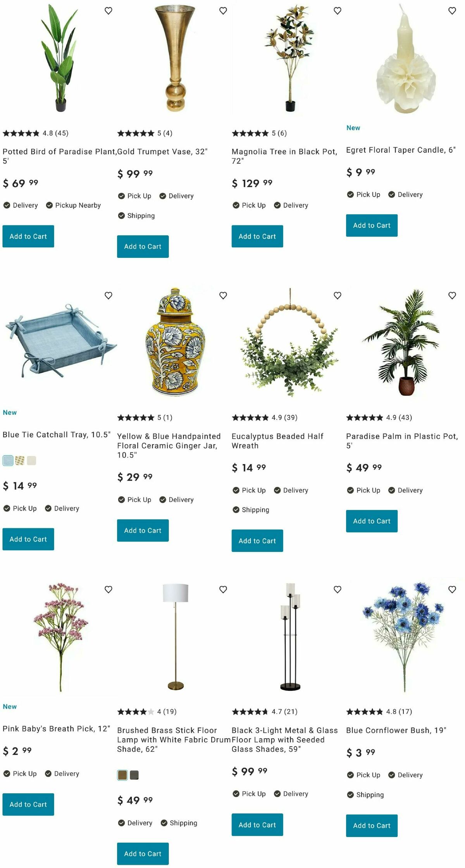Heart the Pink Baby's Breath Pick
Image resolution: width=465 pixels, height=868 pixels.
(108, 589)
